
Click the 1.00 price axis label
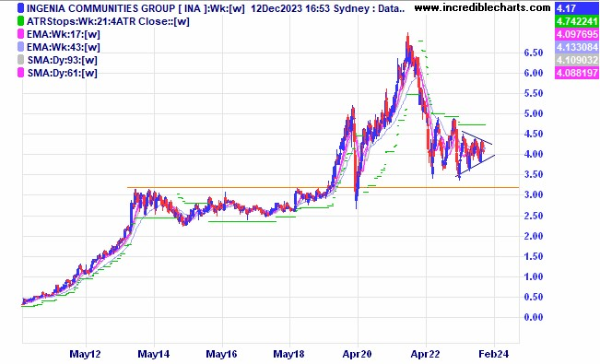coord(534,276)
